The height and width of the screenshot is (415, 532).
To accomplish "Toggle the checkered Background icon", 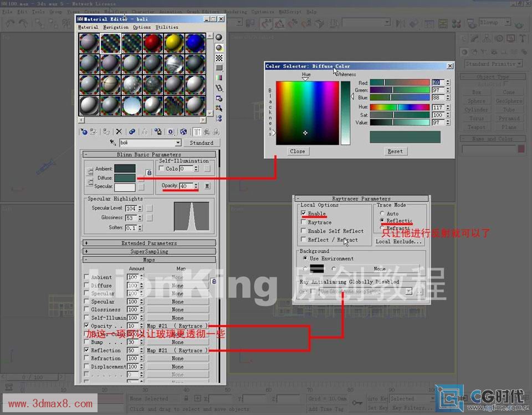I will click(219, 58).
